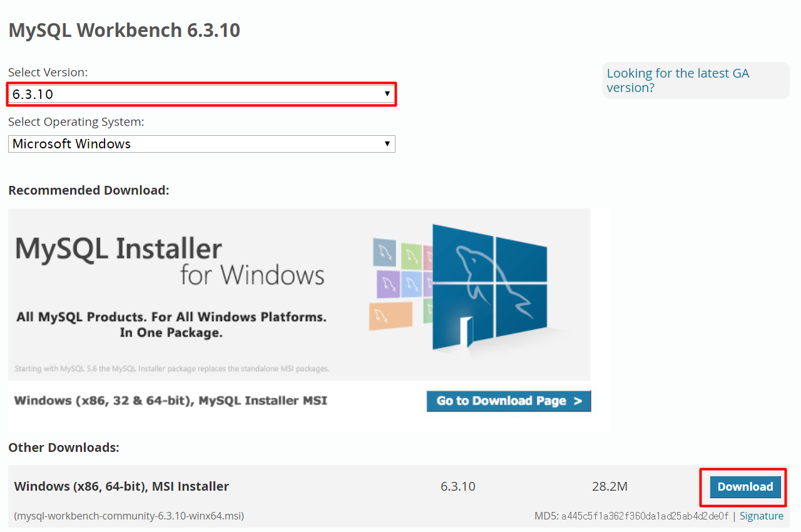The image size is (801, 532).
Task: Click the filename mysql-workbench-community-6.3.10-winx64.msi text
Action: click(x=129, y=516)
